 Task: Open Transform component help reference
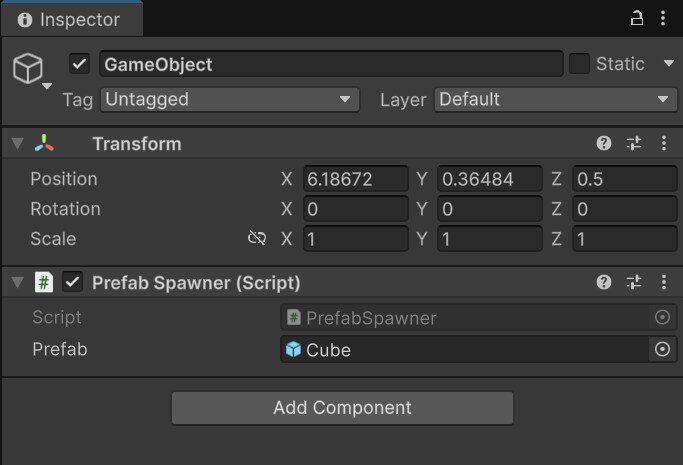pos(604,144)
